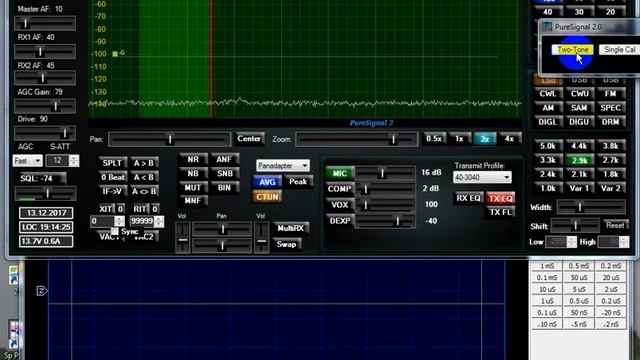Open the Panadapter display mode dropdown
640x360 pixels.
pos(282,166)
